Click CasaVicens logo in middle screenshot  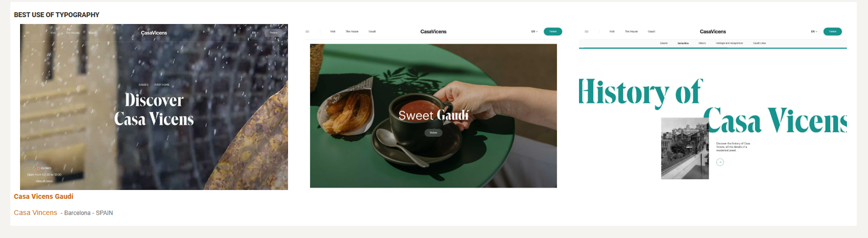pyautogui.click(x=433, y=31)
